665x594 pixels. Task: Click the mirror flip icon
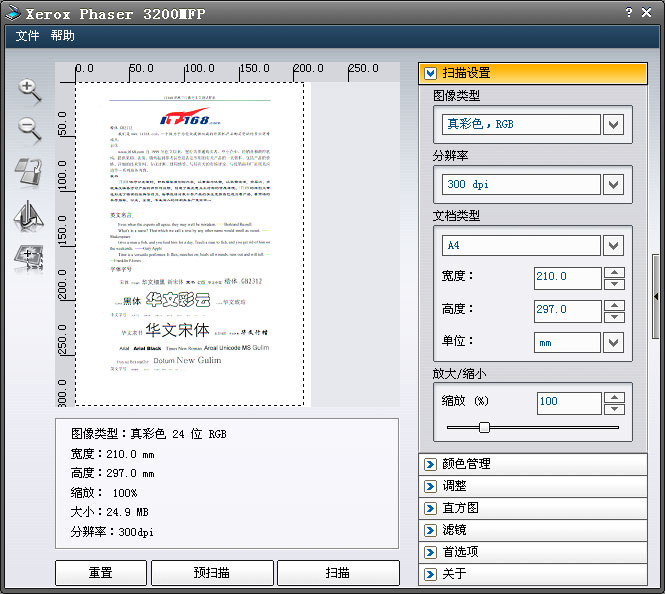[28, 215]
